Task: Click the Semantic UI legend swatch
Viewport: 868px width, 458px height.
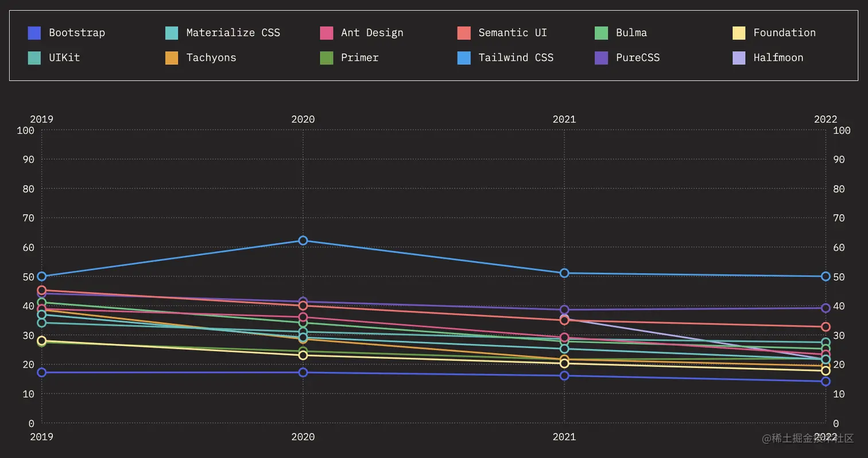Action: coord(464,33)
